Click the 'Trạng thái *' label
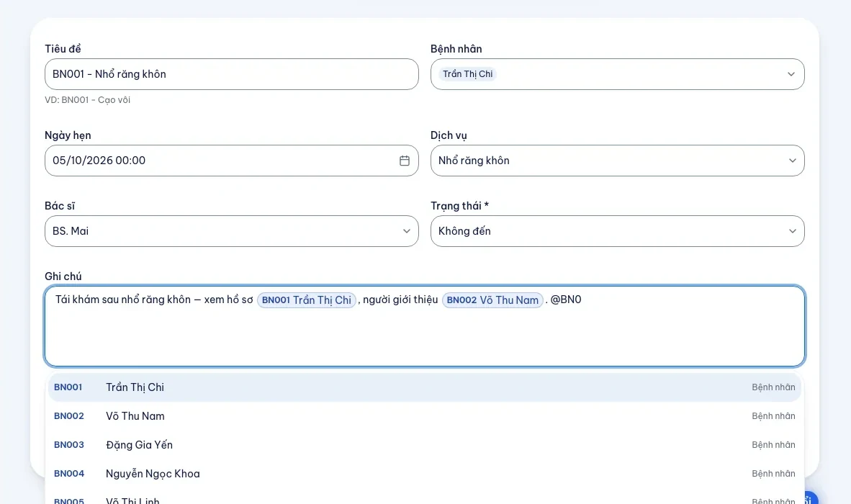Viewport: 851px width, 504px height. pos(459,206)
